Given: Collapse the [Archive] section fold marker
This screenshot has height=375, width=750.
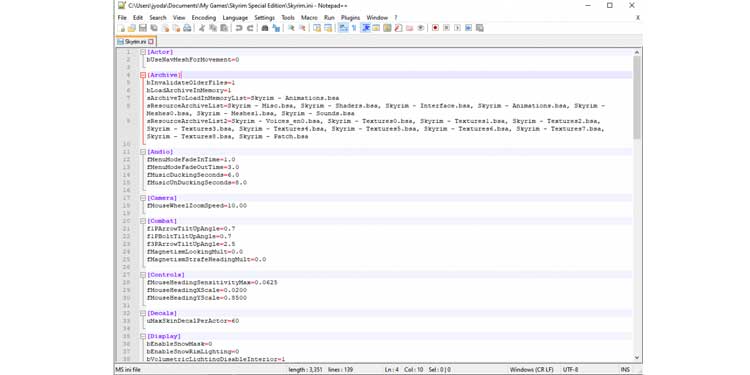Looking at the screenshot, I should [x=143, y=75].
